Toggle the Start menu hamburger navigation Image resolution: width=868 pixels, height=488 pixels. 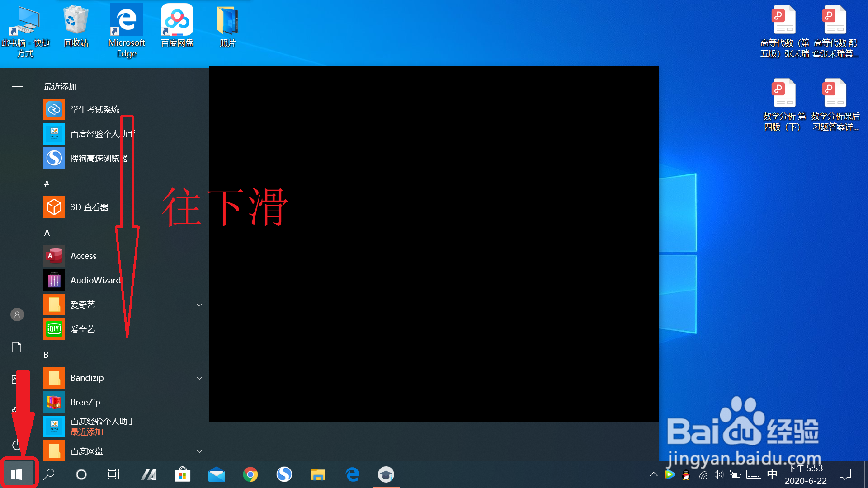click(x=17, y=87)
